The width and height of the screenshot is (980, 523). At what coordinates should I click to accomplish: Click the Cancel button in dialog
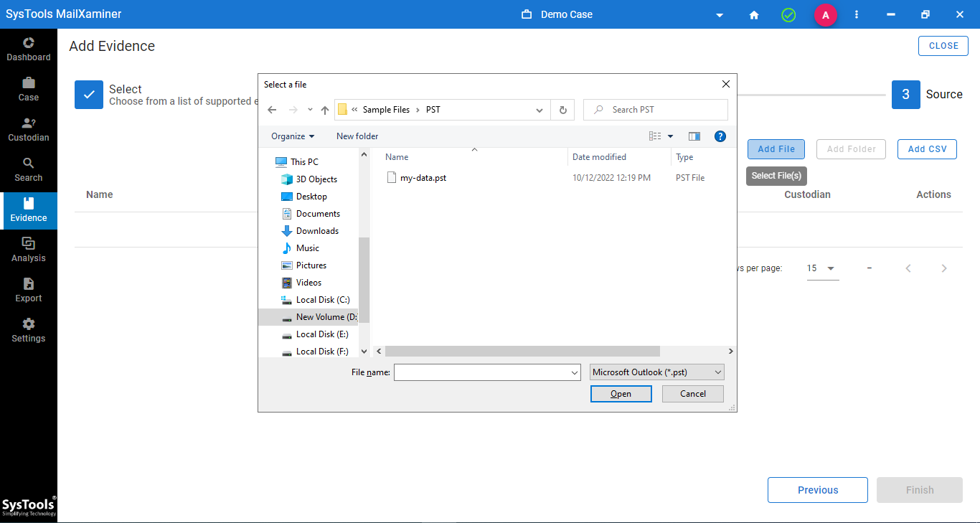[x=692, y=394]
